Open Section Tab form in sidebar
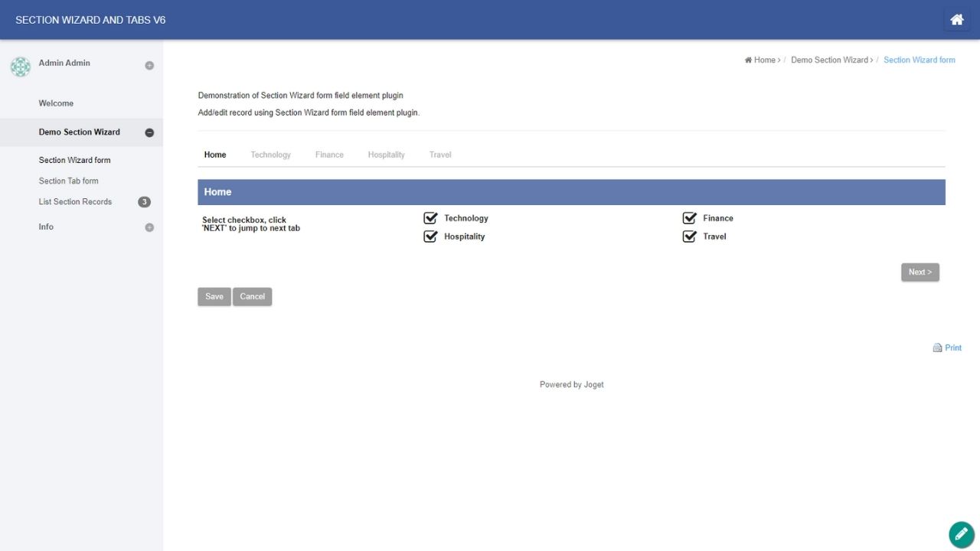This screenshot has height=551, width=980. pos(69,181)
